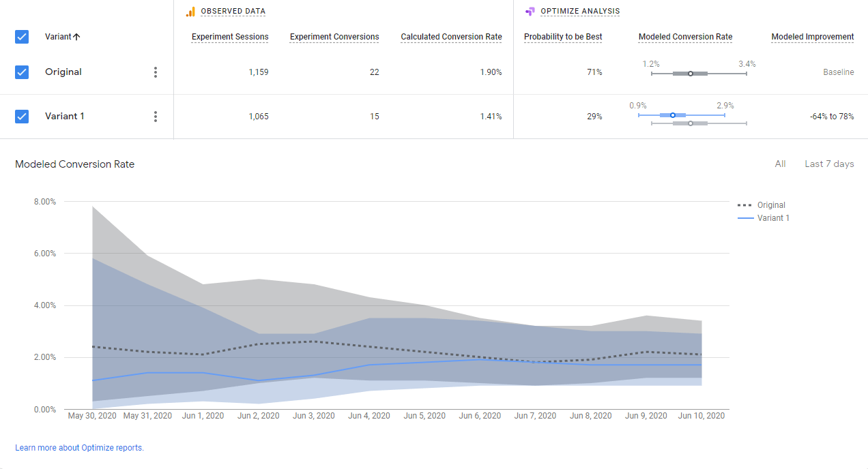
Task: Click the Modeled Improvement column header
Action: pyautogui.click(x=813, y=37)
